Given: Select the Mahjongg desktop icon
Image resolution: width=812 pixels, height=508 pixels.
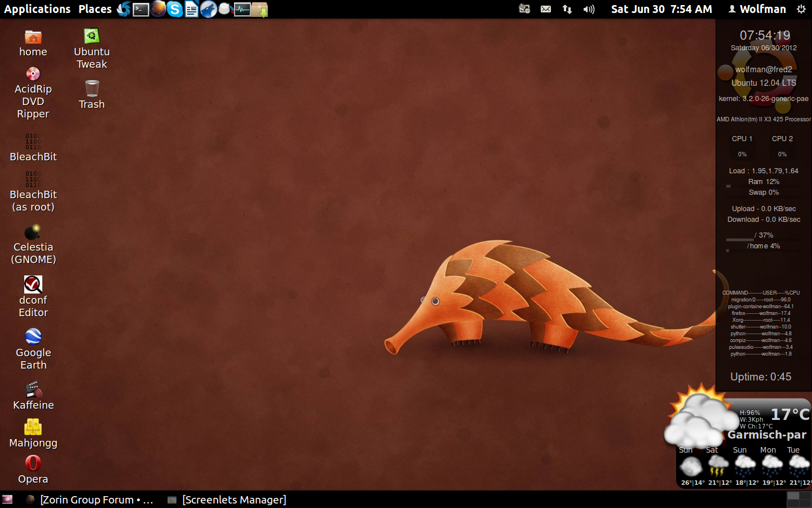Looking at the screenshot, I should [33, 433].
